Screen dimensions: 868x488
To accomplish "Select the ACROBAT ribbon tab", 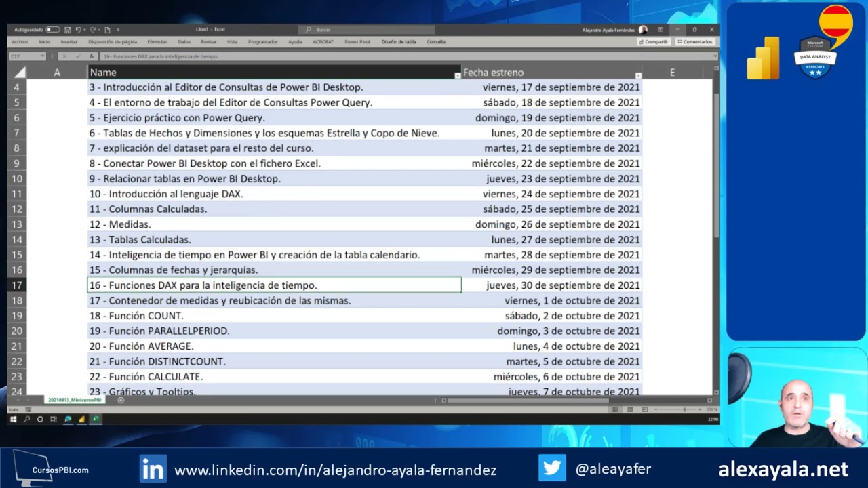I will (x=323, y=42).
